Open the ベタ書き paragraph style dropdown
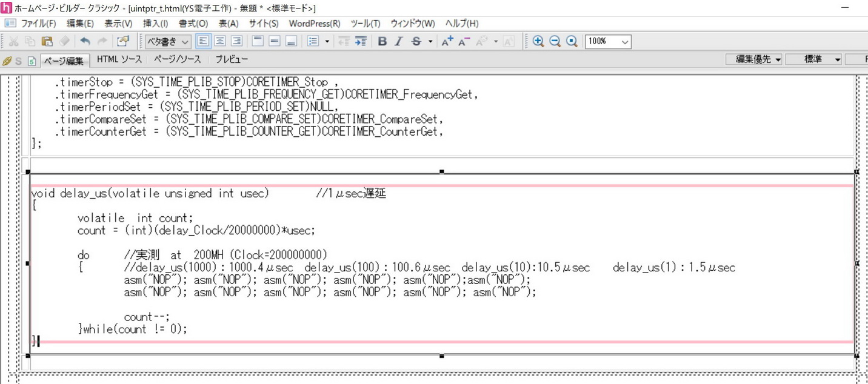Screen dimensions: 868x384 (x=168, y=41)
